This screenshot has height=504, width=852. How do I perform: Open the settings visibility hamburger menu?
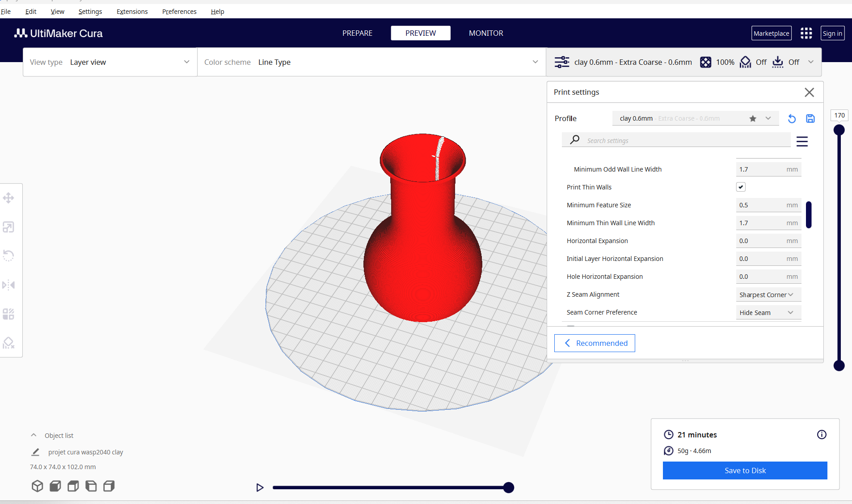click(802, 142)
